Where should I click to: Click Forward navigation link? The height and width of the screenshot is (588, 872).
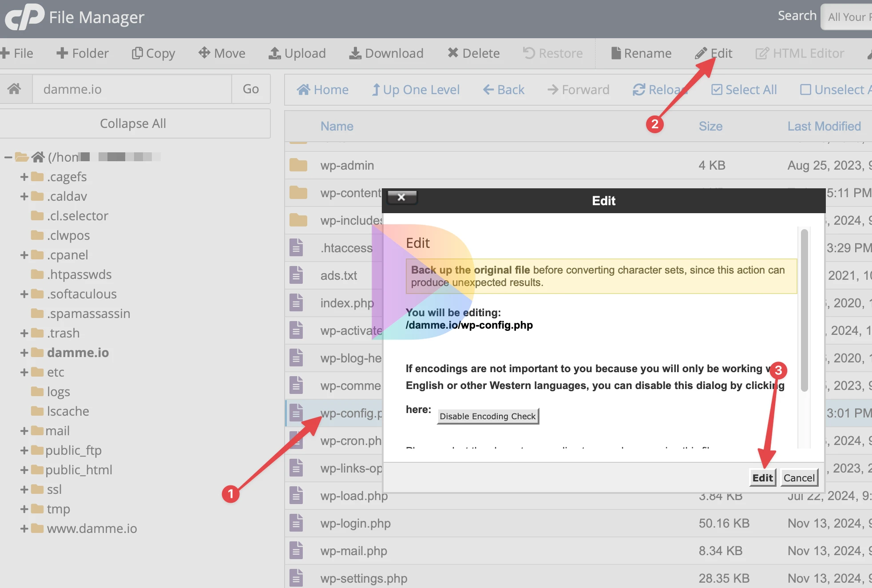(x=578, y=90)
